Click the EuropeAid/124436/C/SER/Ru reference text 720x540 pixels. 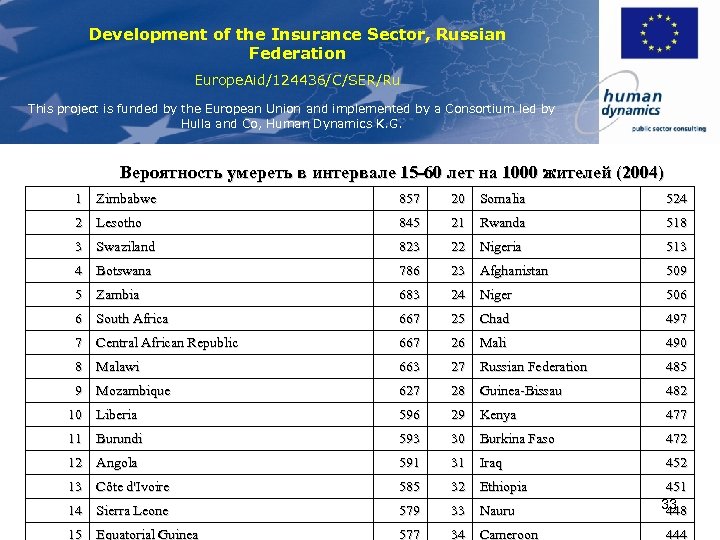coord(297,80)
